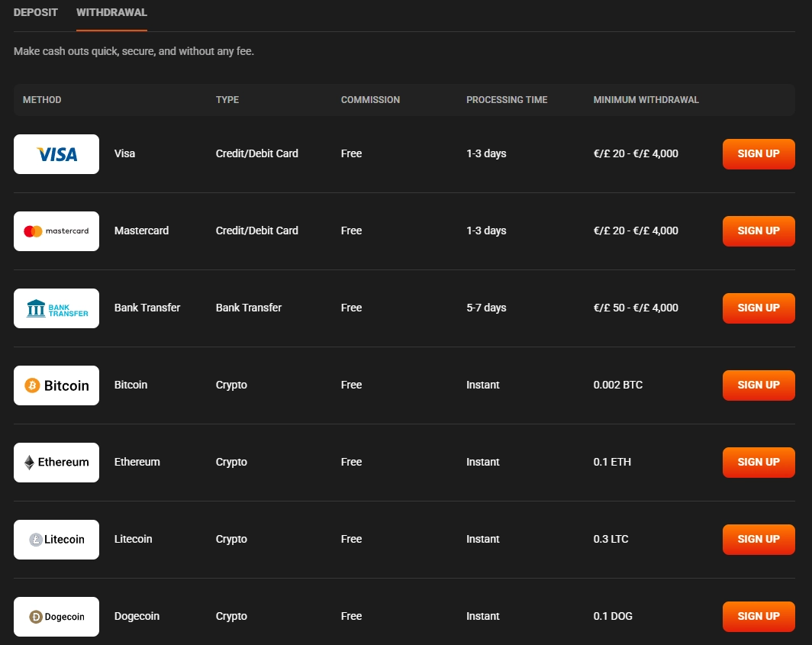Click the Litecoin method name text

coord(133,540)
